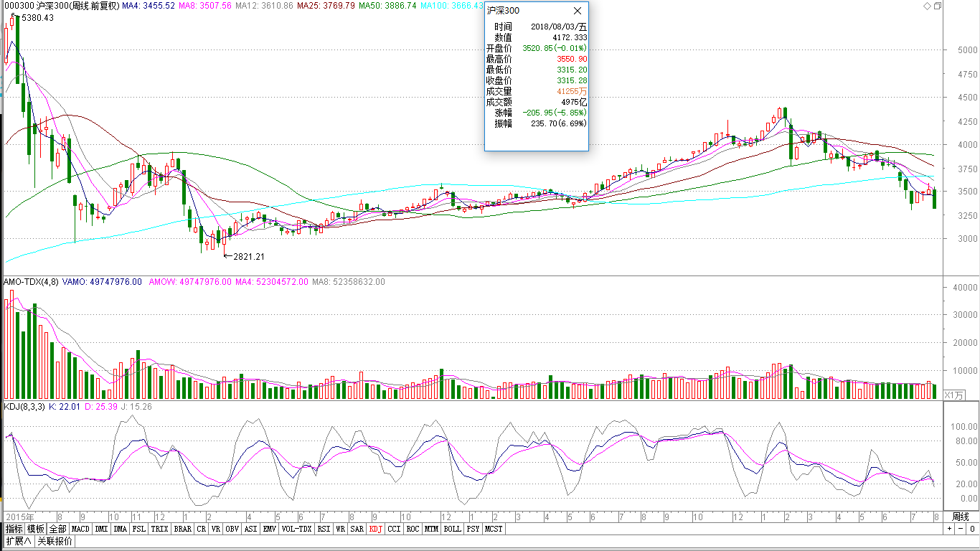This screenshot has height=551, width=980.
Task: Open the 关联报价 tab
Action: (55, 542)
